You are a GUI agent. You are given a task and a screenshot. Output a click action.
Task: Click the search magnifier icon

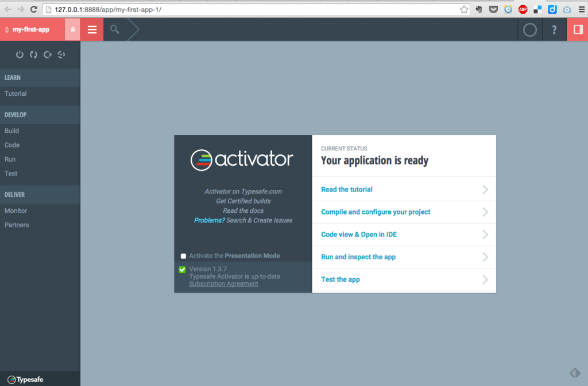pyautogui.click(x=114, y=29)
